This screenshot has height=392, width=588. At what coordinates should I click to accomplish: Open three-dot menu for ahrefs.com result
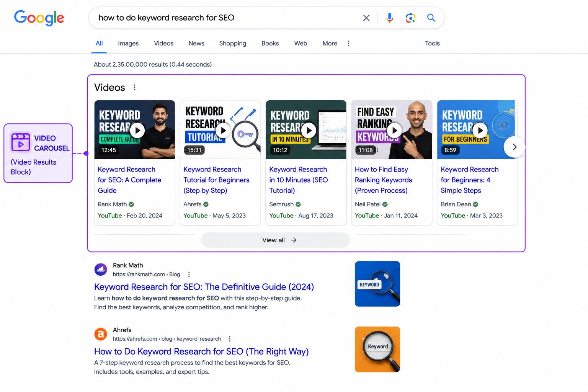click(x=230, y=339)
